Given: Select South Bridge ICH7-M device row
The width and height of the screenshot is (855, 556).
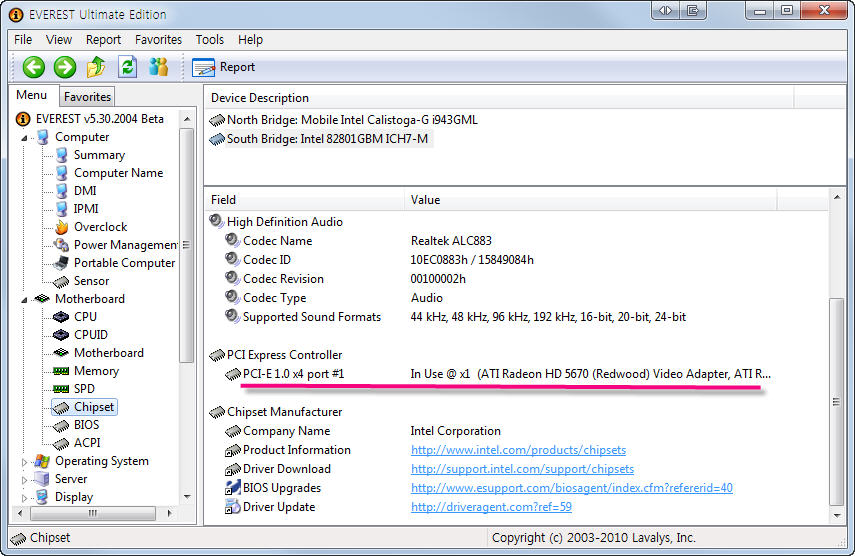Looking at the screenshot, I should pyautogui.click(x=327, y=138).
